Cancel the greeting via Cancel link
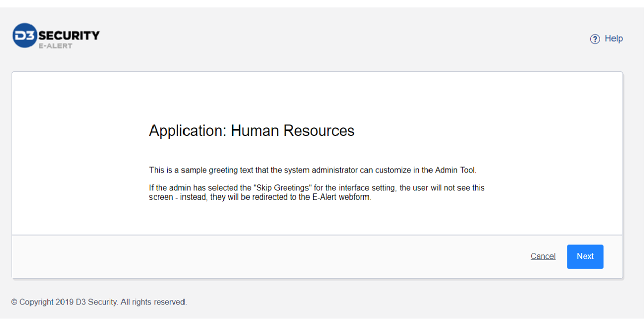The image size is (644, 326). coord(542,256)
